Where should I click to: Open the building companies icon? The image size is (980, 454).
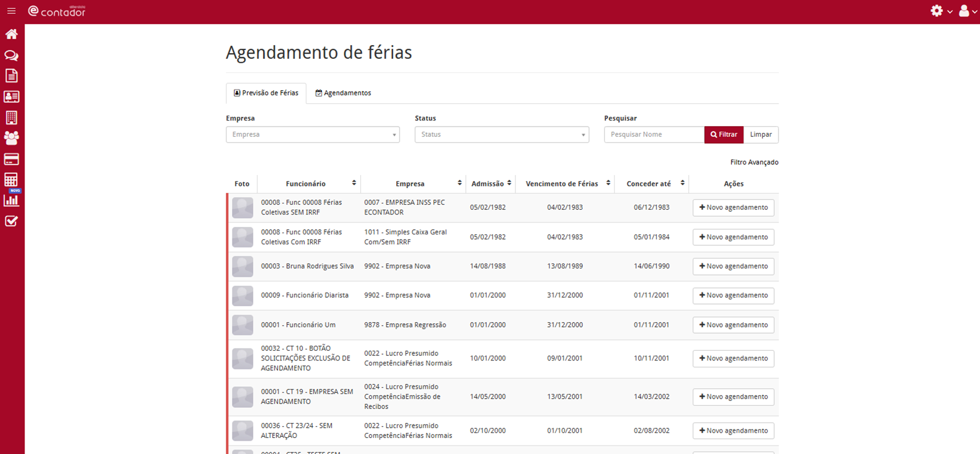(x=11, y=117)
